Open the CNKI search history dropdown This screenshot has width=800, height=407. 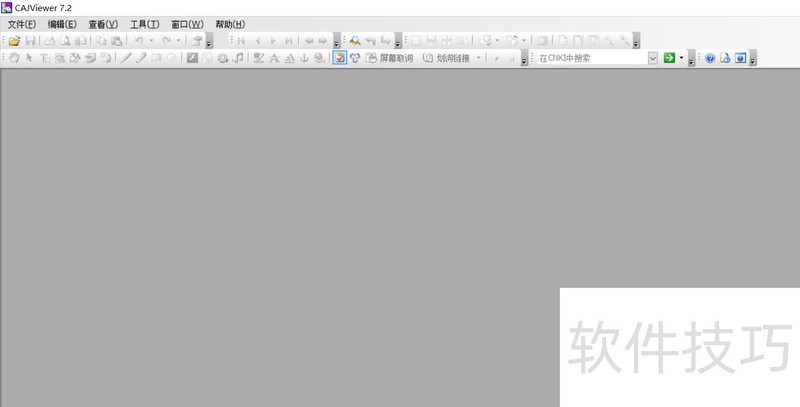653,58
